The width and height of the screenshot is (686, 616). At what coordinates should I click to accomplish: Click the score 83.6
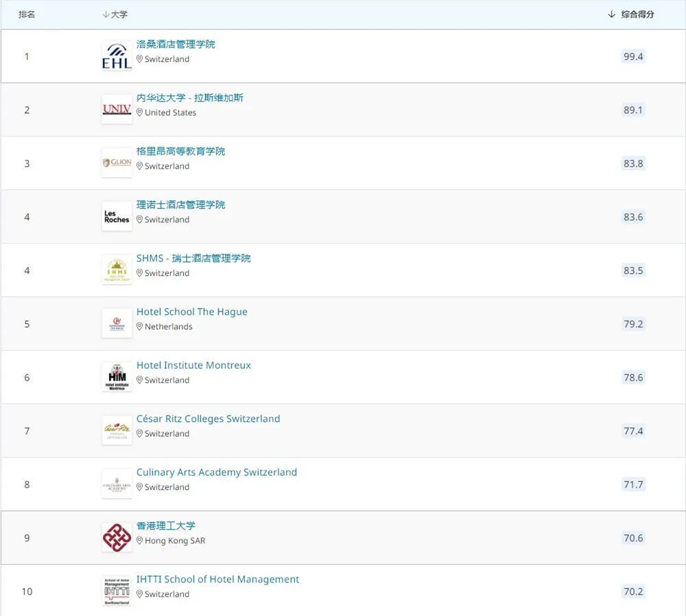coord(633,217)
